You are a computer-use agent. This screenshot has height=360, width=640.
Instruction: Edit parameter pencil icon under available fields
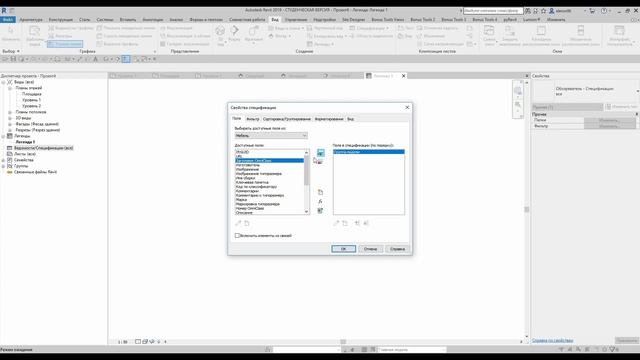pos(238,223)
